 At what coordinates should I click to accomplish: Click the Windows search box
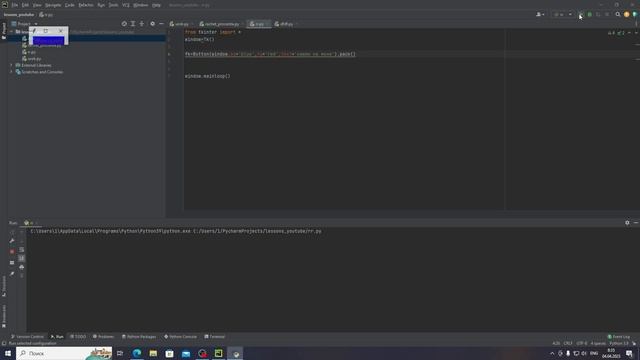click(x=64, y=353)
